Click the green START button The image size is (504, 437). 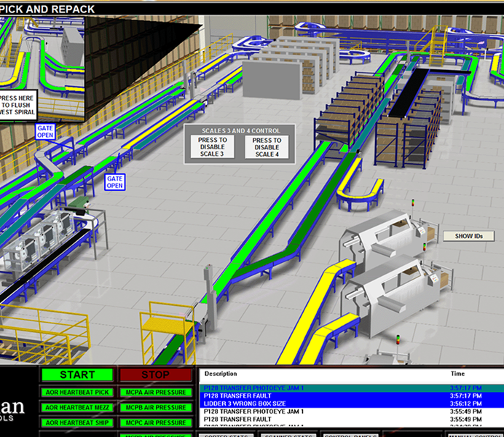coord(77,374)
